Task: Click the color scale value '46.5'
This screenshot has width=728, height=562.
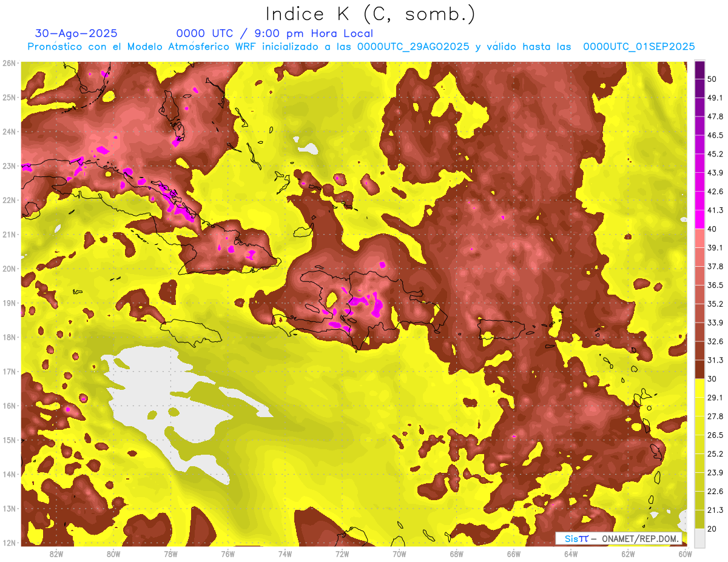Action: (715, 135)
